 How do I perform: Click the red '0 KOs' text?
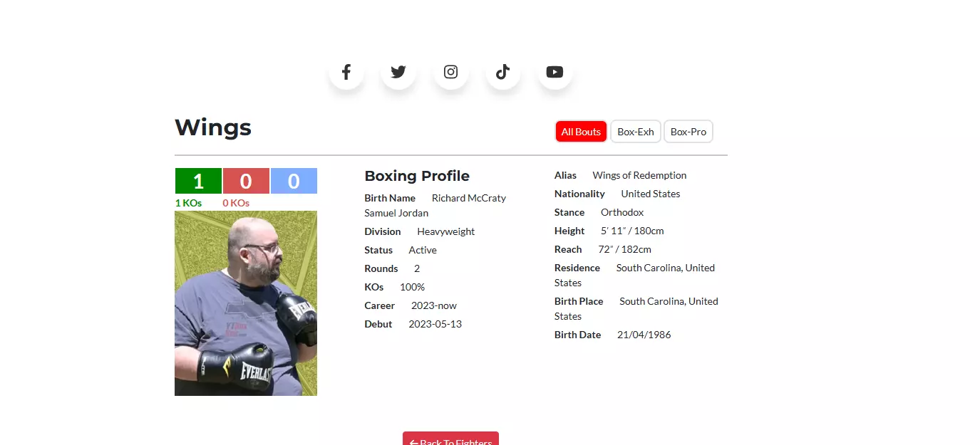click(236, 203)
